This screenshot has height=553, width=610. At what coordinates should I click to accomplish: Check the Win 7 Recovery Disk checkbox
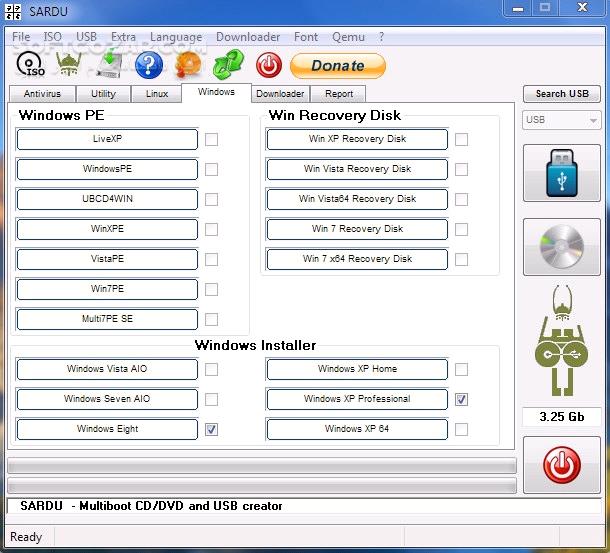(x=461, y=229)
